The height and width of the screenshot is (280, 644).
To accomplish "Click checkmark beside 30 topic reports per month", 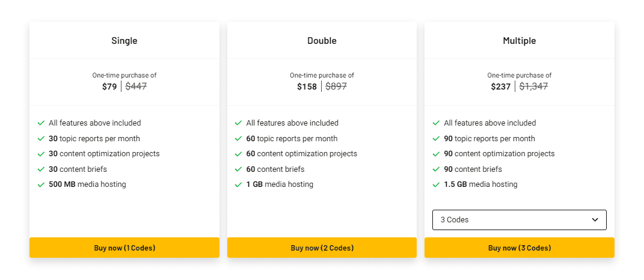I will (41, 139).
